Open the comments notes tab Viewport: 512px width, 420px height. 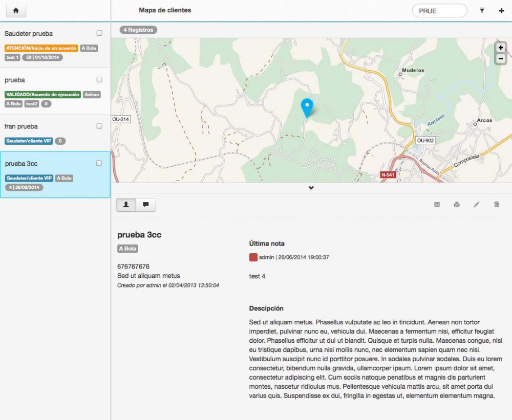(x=146, y=205)
